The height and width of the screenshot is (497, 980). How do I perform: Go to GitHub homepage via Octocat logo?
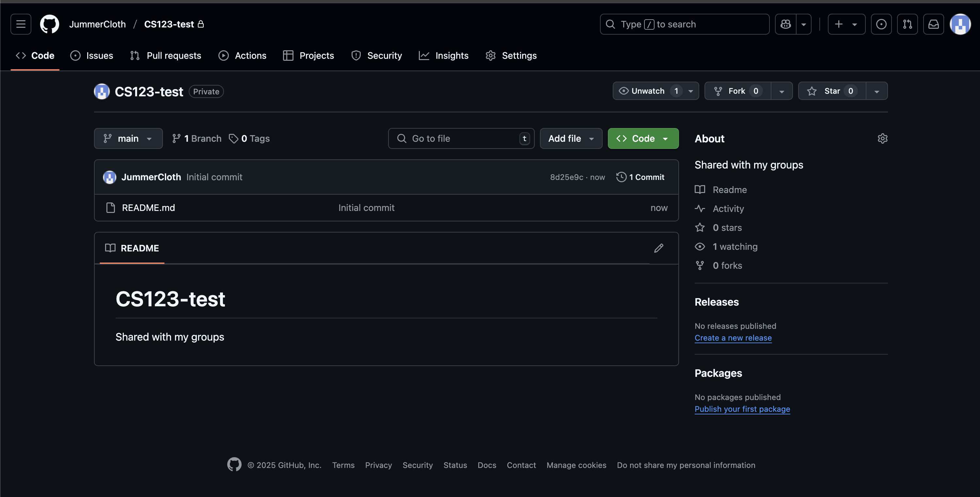click(49, 24)
